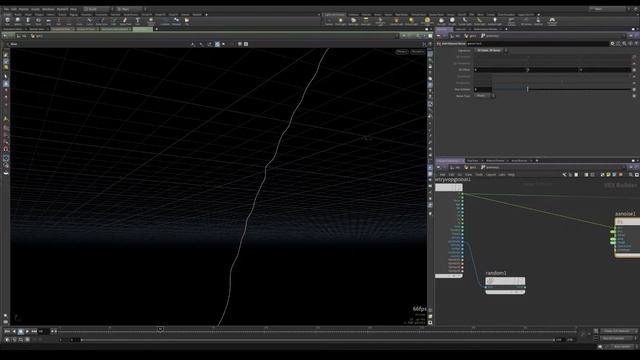
Task: Open the Noise Type dropdown
Action: point(485,96)
